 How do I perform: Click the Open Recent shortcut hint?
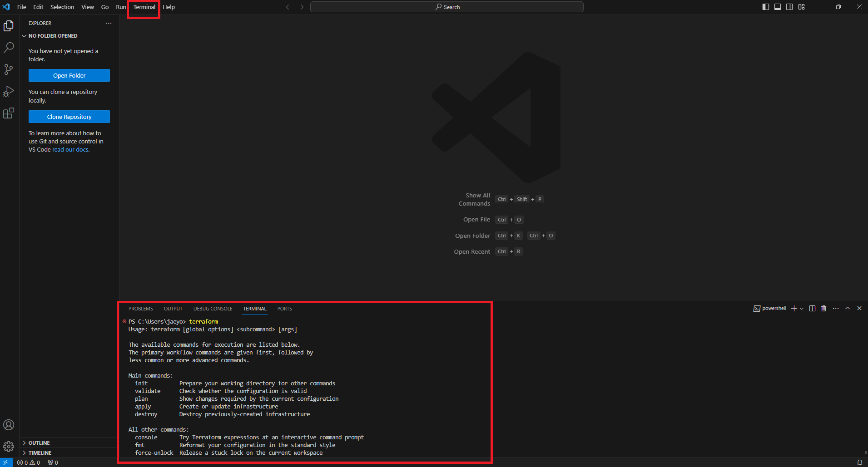coord(488,251)
